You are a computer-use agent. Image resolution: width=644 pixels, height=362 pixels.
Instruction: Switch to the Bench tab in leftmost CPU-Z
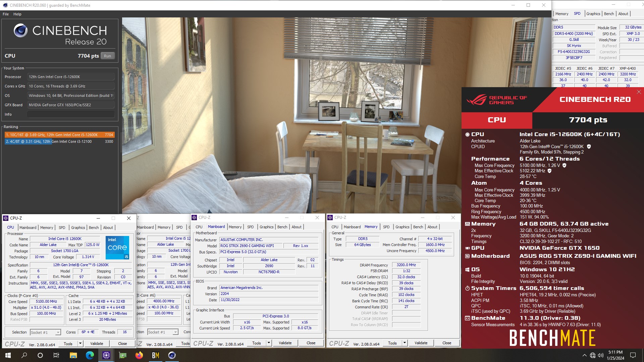(94, 228)
